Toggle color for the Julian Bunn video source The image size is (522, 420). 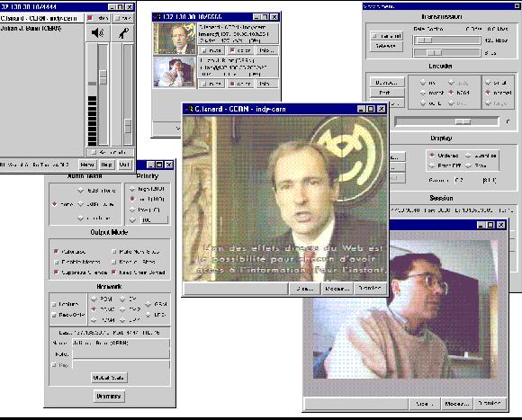point(240,84)
